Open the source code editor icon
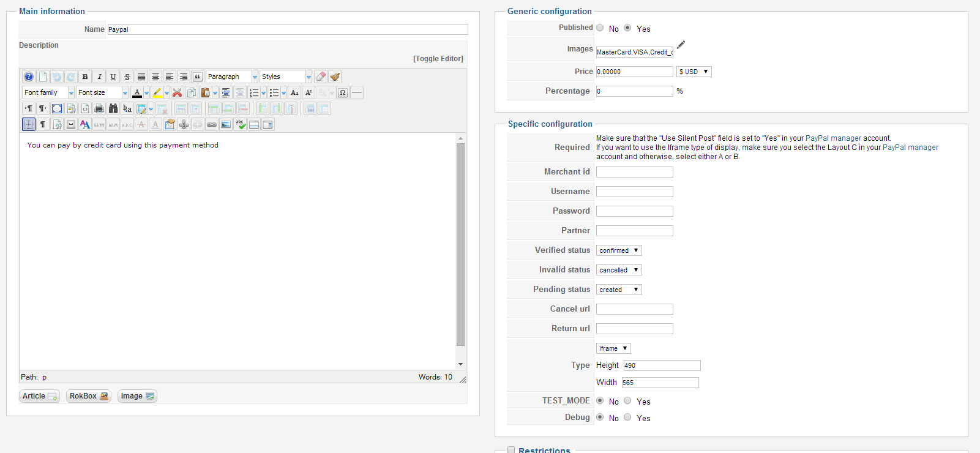Image resolution: width=980 pixels, height=453 pixels. [85, 108]
